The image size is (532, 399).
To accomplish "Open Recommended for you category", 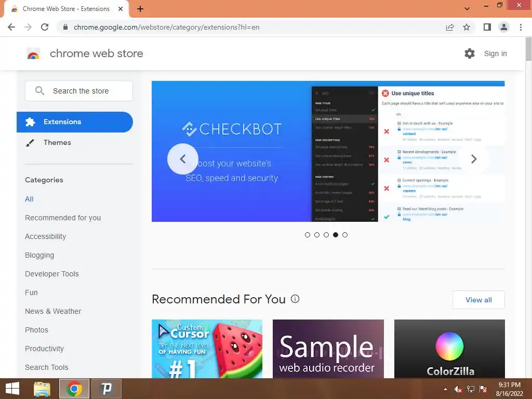I will coord(63,218).
